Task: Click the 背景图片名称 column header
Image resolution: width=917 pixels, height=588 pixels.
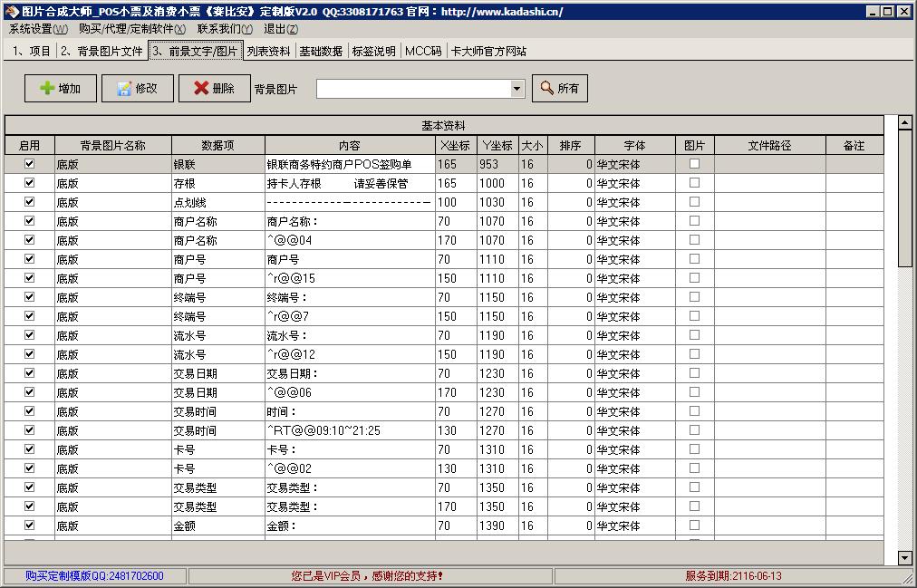Action: pos(113,146)
